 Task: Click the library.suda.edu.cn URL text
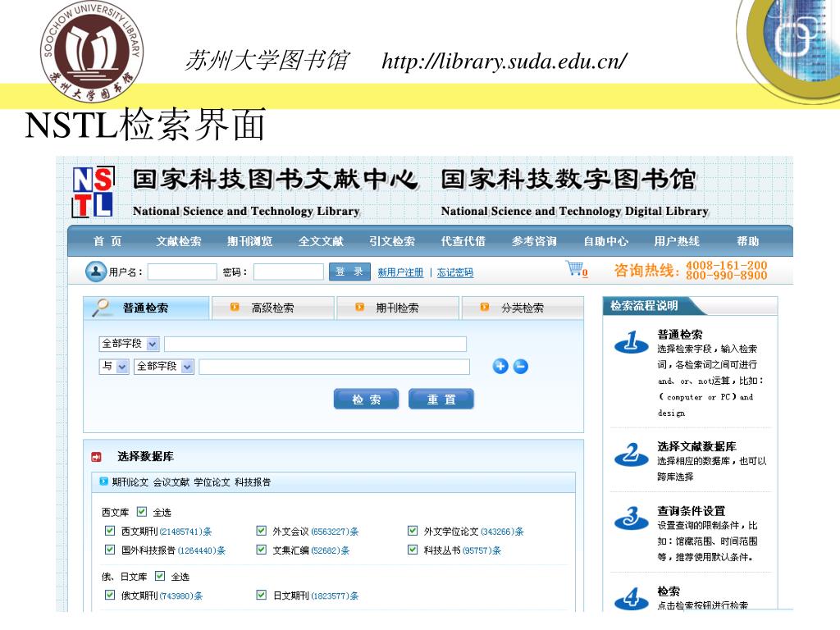pos(504,61)
